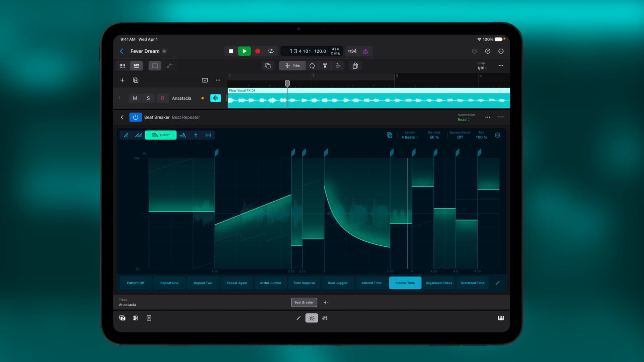
Task: Select the Cutoff mode tab
Action: (x=161, y=135)
